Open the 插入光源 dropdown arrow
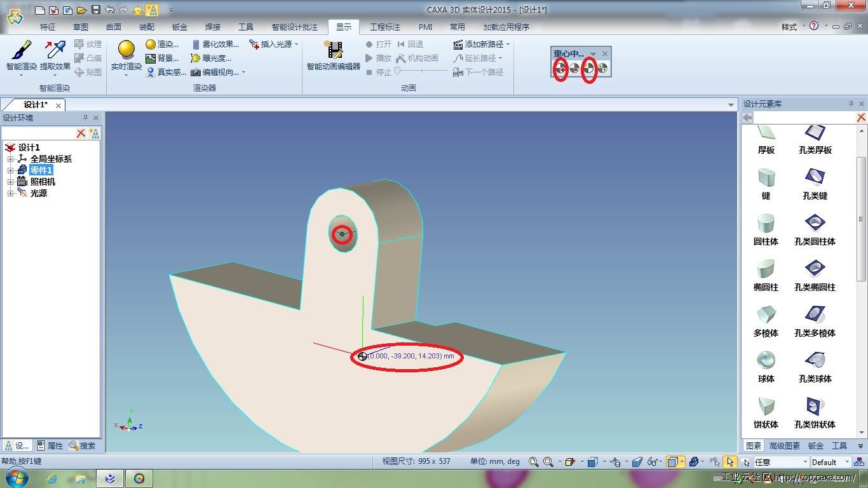This screenshot has height=488, width=868. click(x=297, y=44)
